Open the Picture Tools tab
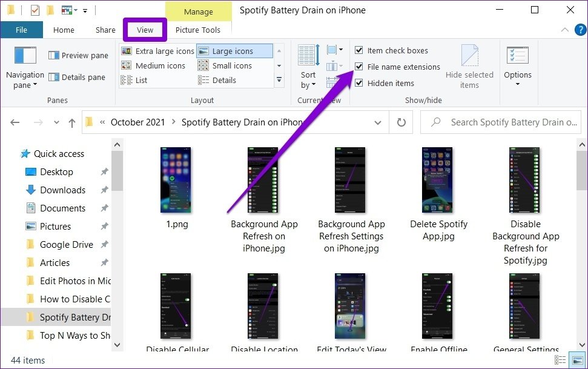Image resolution: width=588 pixels, height=369 pixels. point(198,30)
